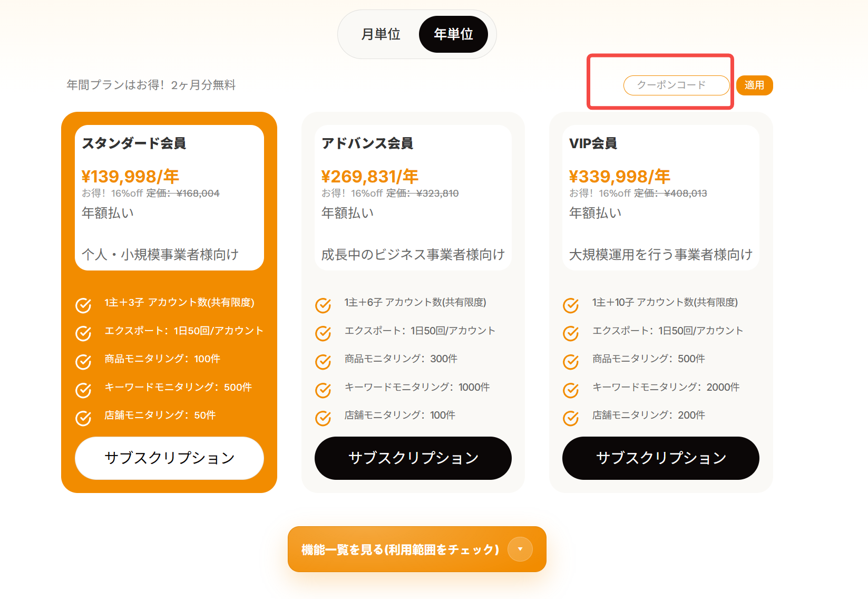Click the アドバンス会員 plan title
Viewport: 868px width, 599px height.
(367, 143)
